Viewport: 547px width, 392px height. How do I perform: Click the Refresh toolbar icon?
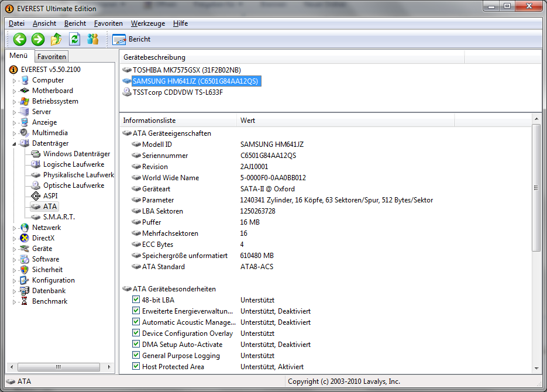pos(74,39)
